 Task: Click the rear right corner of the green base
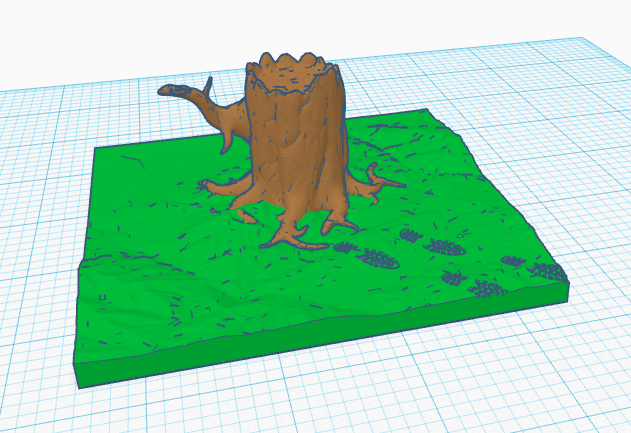point(427,111)
